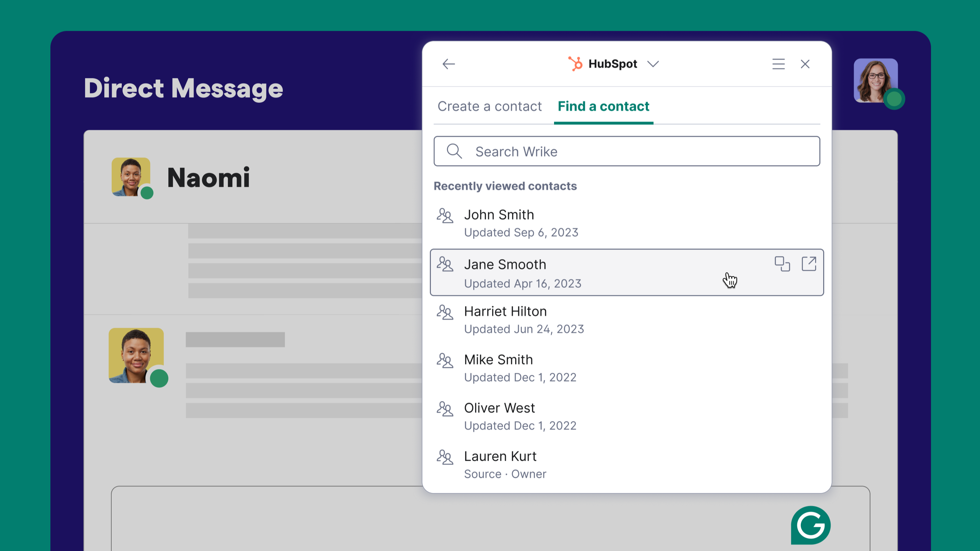The height and width of the screenshot is (551, 980).
Task: Open the HubSpot app switcher dropdown
Action: point(653,64)
